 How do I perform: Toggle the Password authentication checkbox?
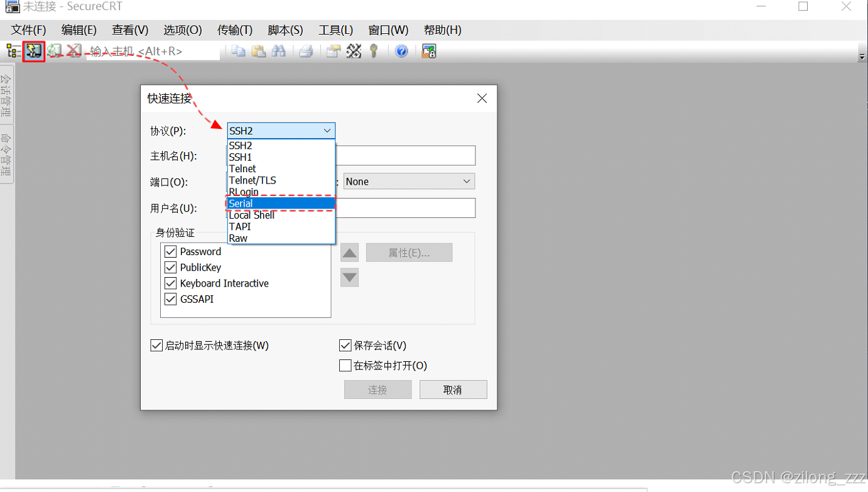[170, 251]
